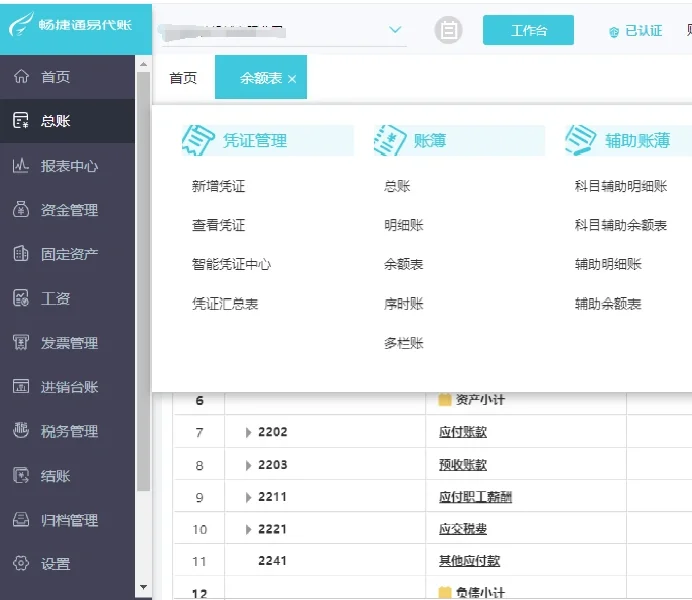Click the calendar icon in top bar
Screen dimensions: 692x600
448,30
